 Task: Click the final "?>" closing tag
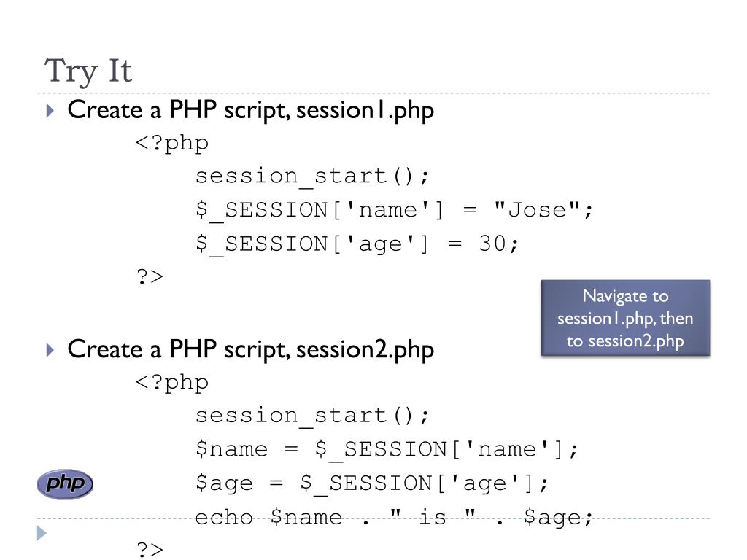(150, 548)
